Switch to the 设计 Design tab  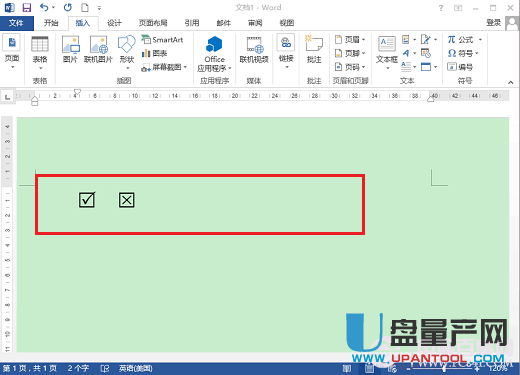click(x=114, y=23)
